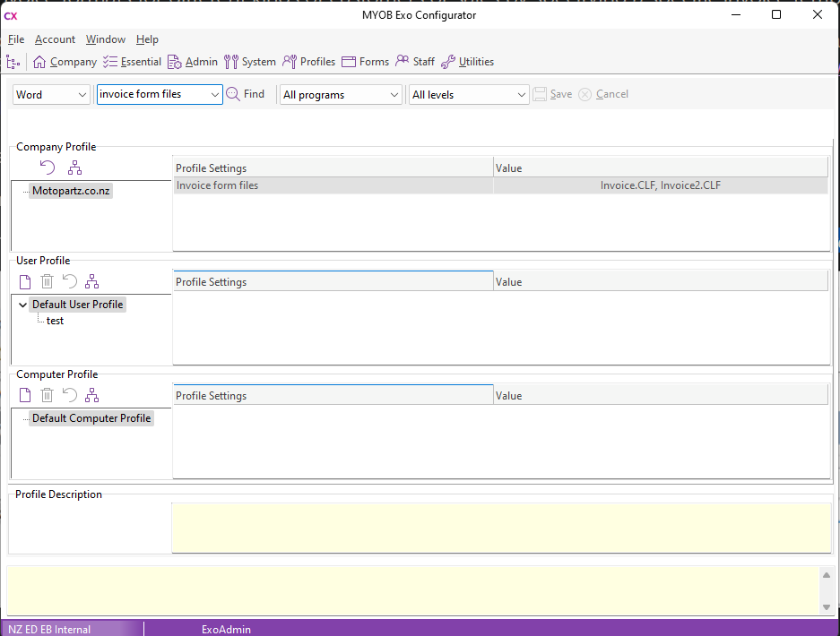
Task: Open the All programs dropdown
Action: click(x=394, y=95)
